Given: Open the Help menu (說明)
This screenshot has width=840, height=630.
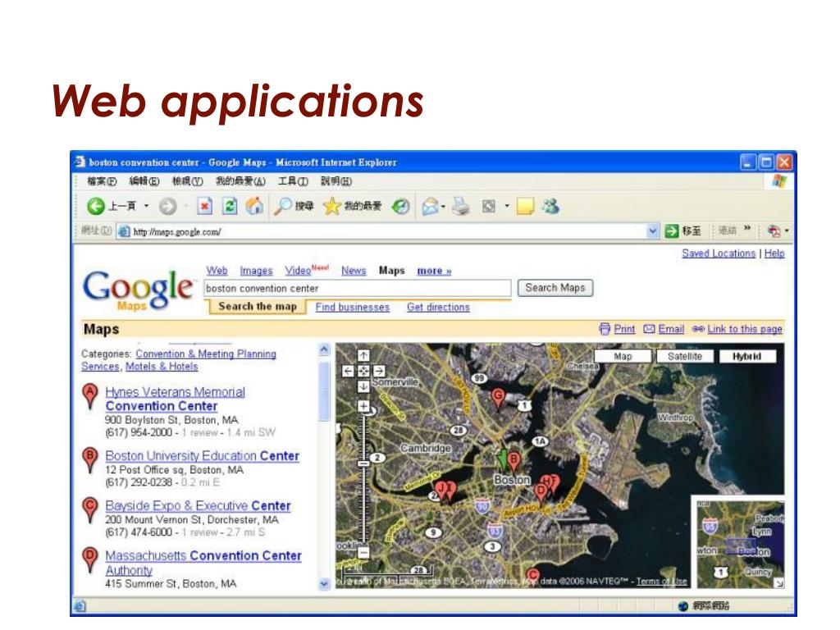Looking at the screenshot, I should 336,181.
